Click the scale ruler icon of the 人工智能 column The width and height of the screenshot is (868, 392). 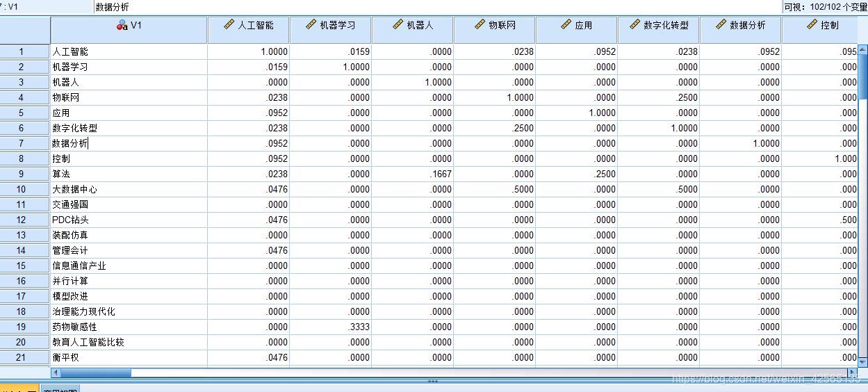(x=229, y=24)
